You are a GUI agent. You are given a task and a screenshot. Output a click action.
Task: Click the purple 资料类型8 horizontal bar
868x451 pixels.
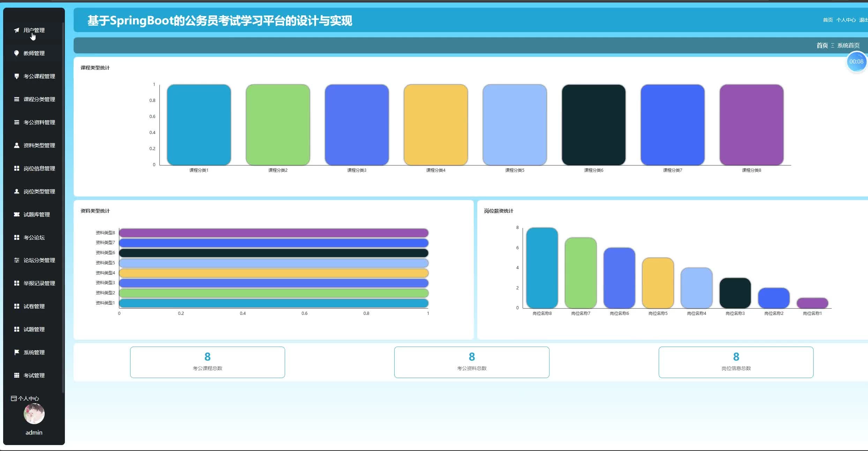274,233
